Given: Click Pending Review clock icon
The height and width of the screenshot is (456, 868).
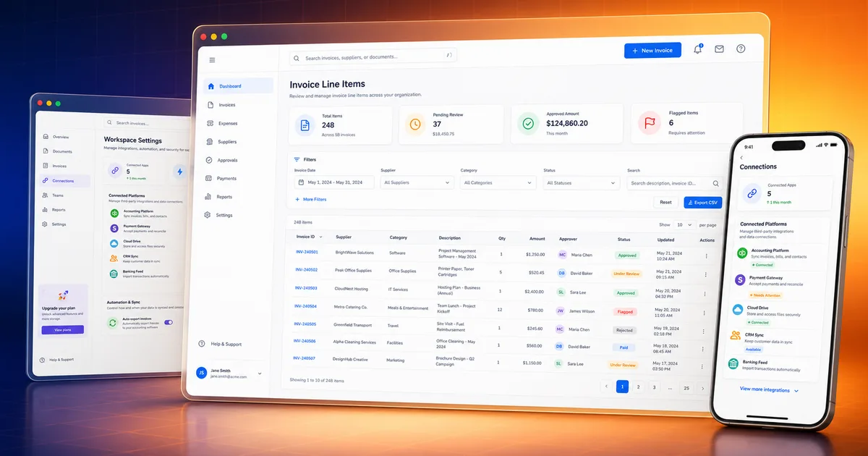Looking at the screenshot, I should point(415,124).
